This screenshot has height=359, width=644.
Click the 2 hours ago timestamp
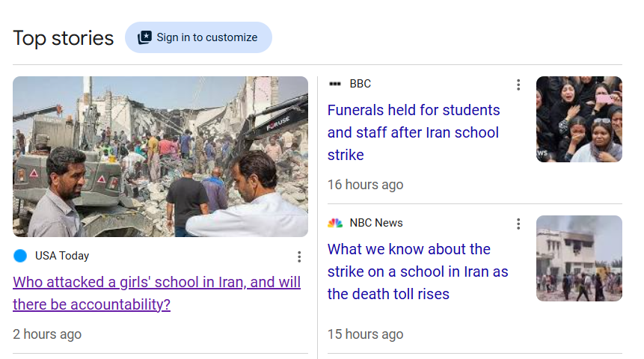click(47, 334)
